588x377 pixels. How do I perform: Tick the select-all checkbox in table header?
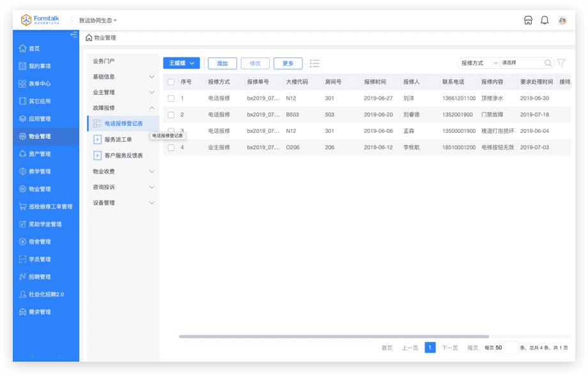(x=171, y=82)
